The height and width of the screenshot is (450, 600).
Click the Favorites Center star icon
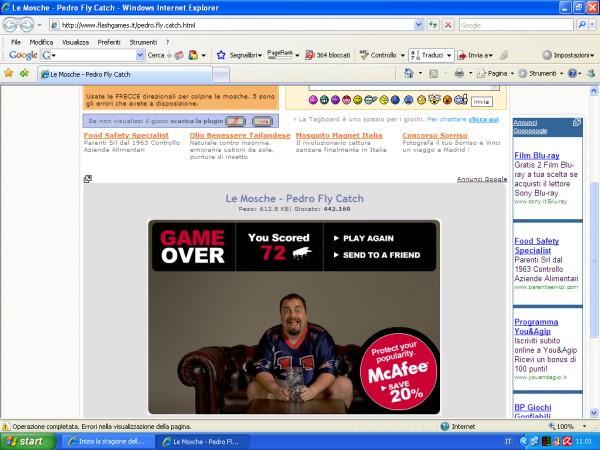tap(8, 73)
